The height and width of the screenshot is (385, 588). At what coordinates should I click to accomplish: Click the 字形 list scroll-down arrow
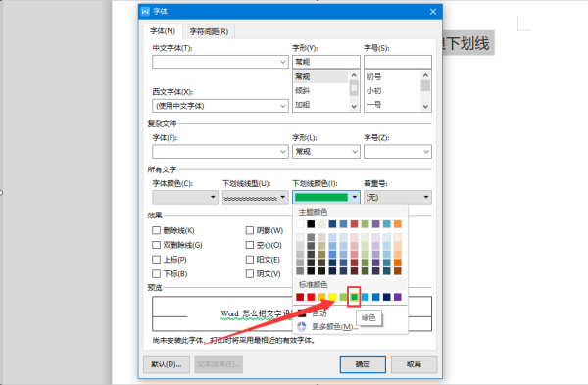[354, 107]
